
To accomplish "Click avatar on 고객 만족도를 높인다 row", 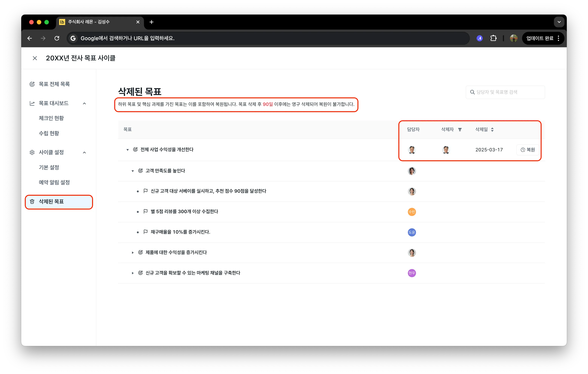I will coord(412,171).
